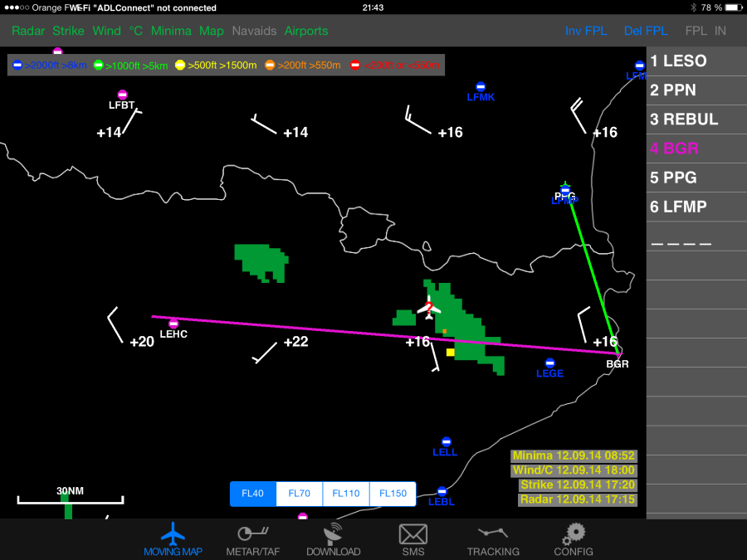Tap the empty dashed flight plan entry
Viewport: 747px width, 560px height.
(696, 244)
